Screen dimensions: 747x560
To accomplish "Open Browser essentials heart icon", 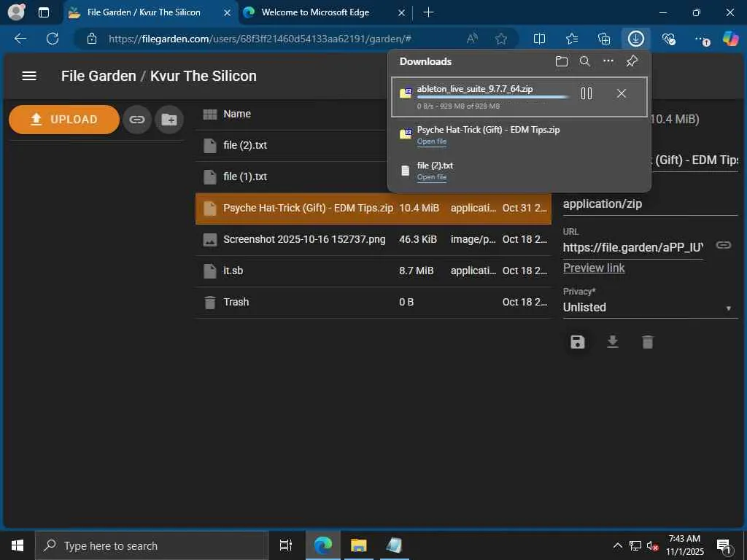I will (x=668, y=39).
